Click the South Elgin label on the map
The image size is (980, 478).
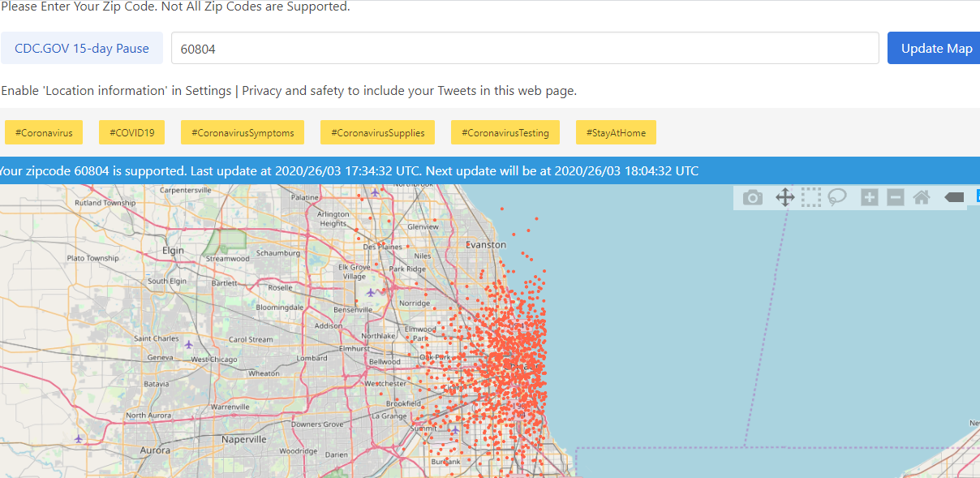point(169,281)
